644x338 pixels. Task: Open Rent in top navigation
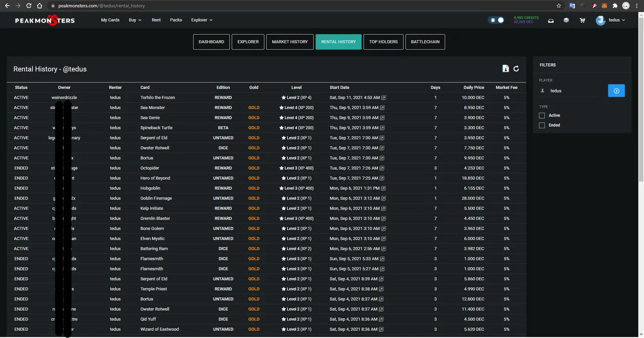point(156,20)
